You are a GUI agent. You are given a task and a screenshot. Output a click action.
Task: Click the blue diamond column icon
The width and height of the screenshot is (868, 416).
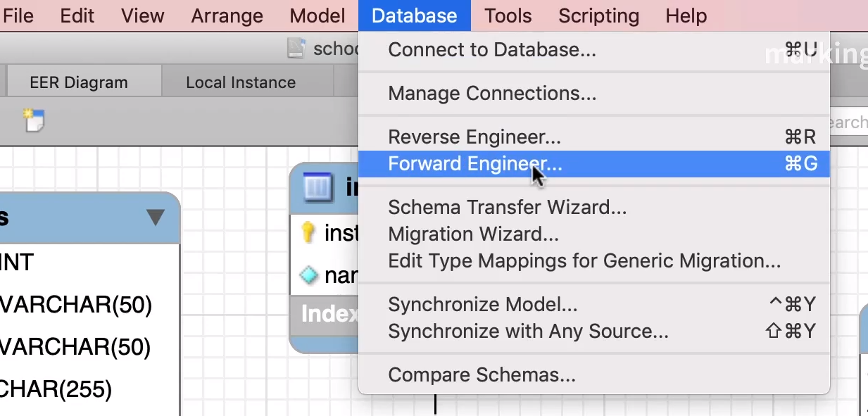pos(308,275)
